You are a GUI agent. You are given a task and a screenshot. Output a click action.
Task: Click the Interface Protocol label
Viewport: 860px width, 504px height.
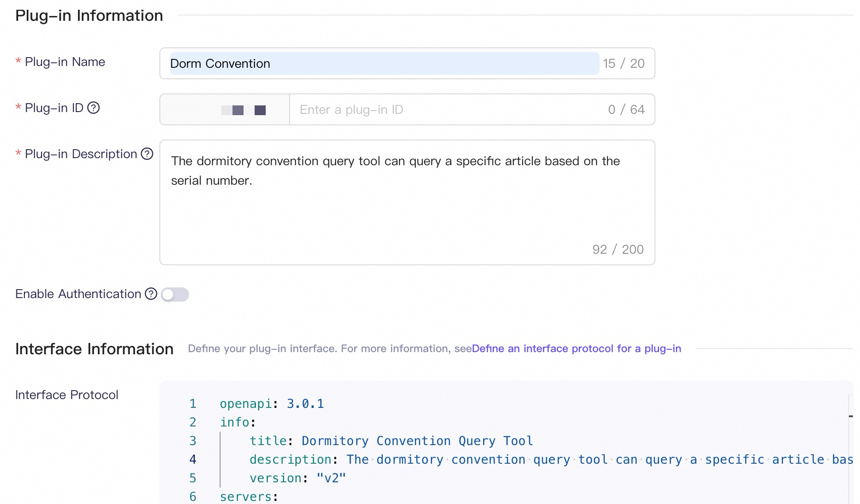click(67, 395)
